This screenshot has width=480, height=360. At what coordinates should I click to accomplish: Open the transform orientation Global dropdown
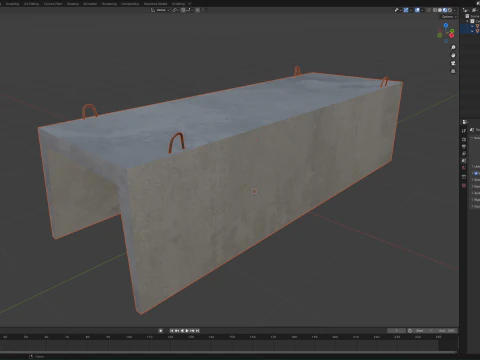[160, 10]
